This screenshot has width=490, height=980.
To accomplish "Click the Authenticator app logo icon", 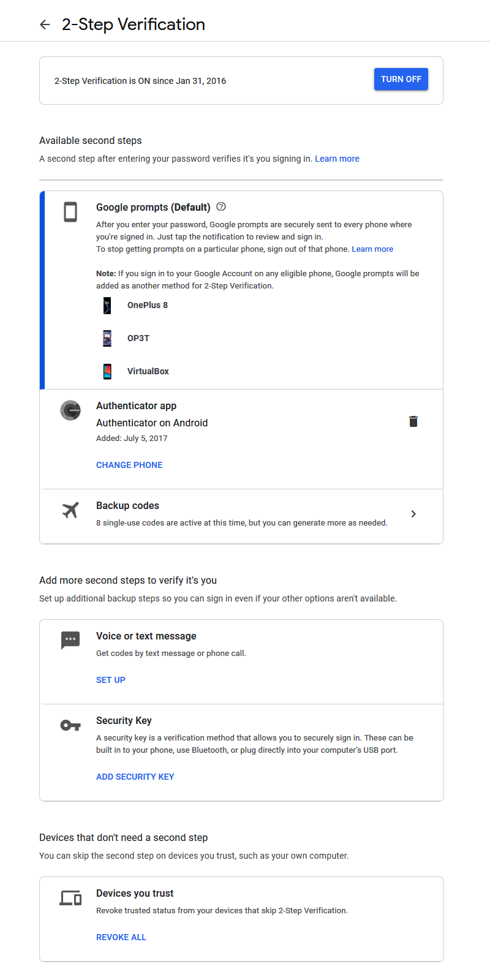I will pos(70,410).
